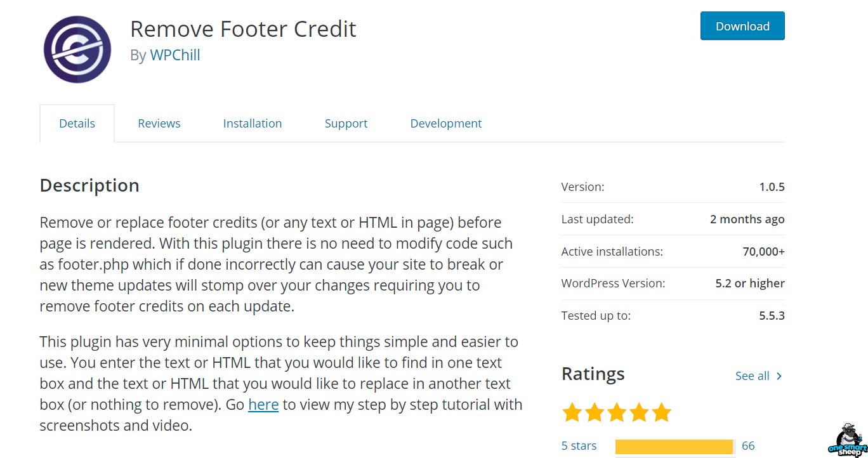The image size is (868, 458).
Task: Click the third star icon under Ratings
Action: [x=617, y=412]
